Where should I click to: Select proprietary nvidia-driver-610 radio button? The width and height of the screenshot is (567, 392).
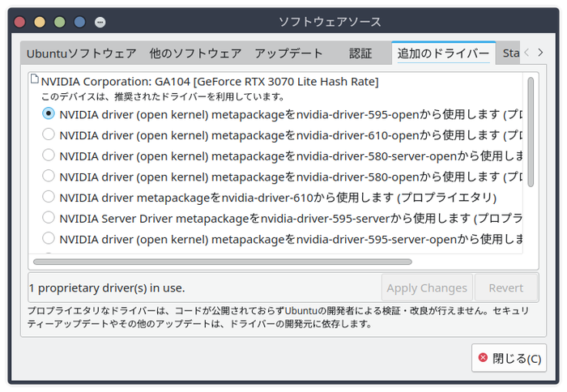(x=49, y=197)
